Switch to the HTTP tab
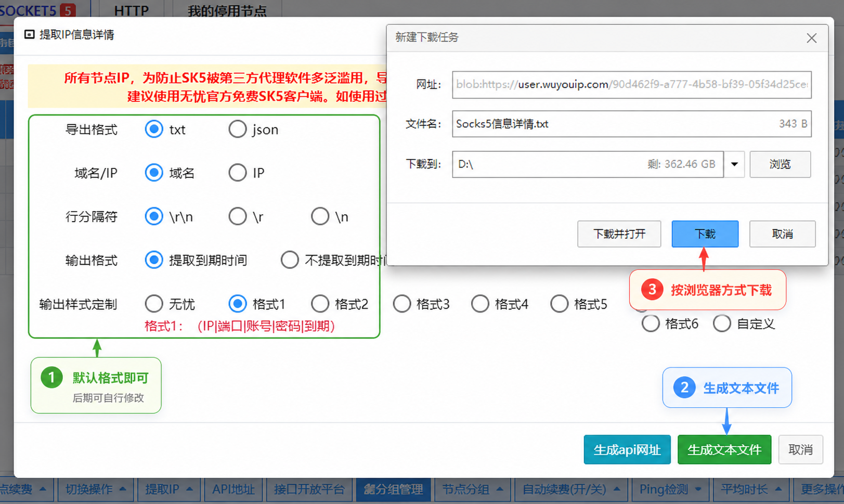This screenshot has width=844, height=504. (131, 10)
